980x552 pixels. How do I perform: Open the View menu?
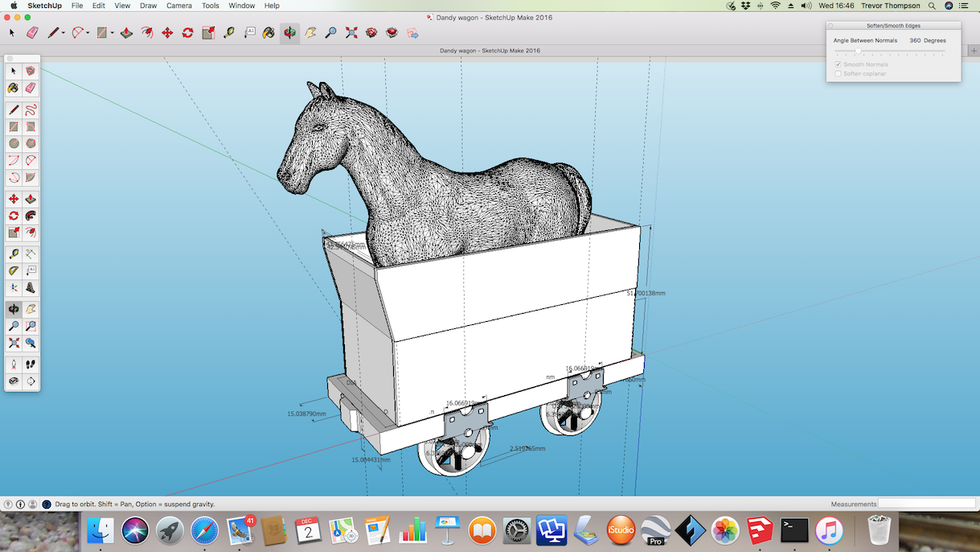point(122,6)
